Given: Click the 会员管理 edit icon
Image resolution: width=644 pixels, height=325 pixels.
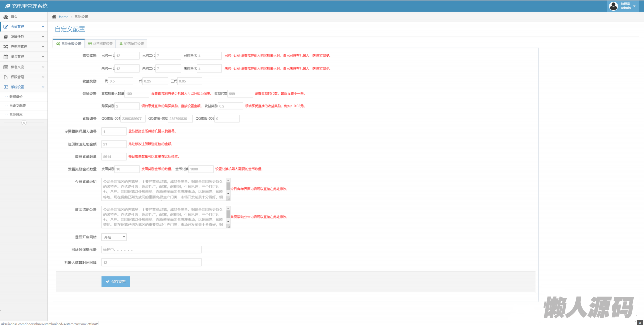Looking at the screenshot, I should click(6, 27).
